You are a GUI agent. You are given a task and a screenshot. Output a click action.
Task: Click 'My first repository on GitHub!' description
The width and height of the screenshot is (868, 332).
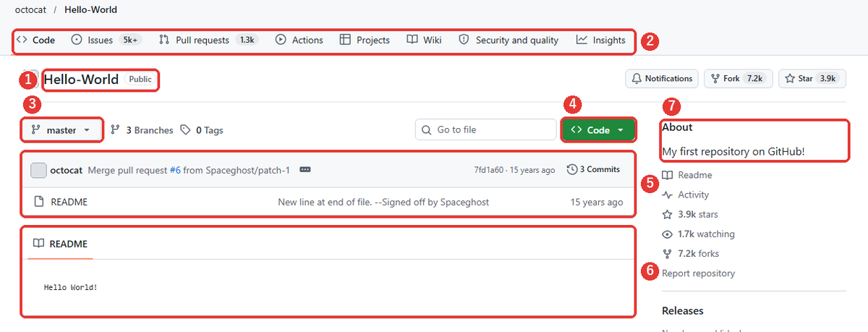(x=733, y=152)
